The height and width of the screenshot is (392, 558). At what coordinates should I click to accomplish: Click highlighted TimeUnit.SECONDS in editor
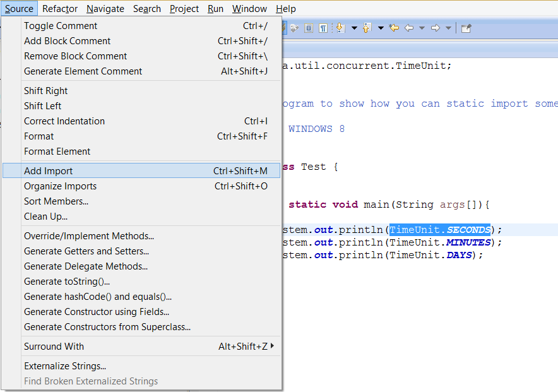(440, 230)
